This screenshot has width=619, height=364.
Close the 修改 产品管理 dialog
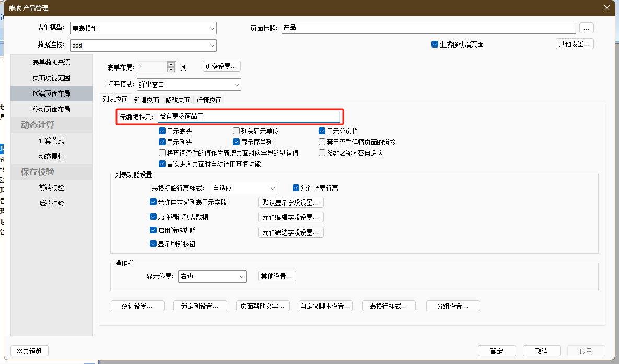point(606,7)
